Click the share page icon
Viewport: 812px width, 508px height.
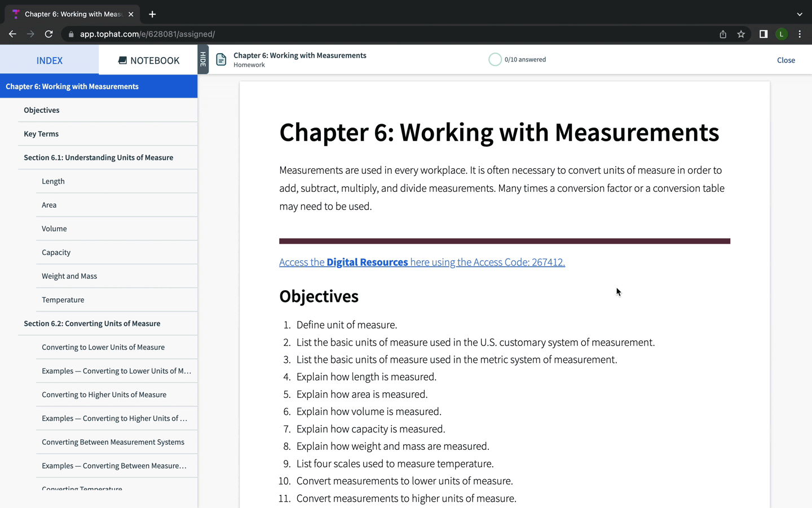[x=723, y=34]
